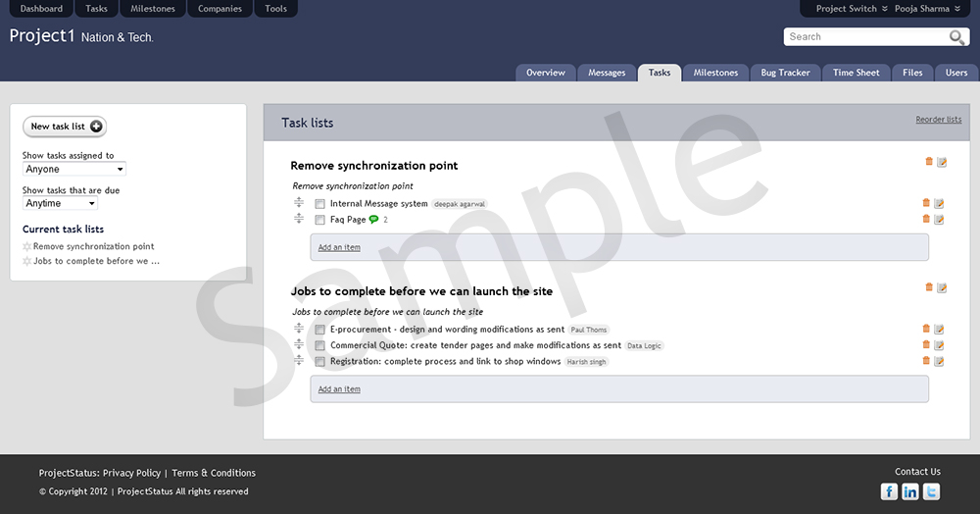Open the Twitter icon in footer
This screenshot has width=980, height=514.
pos(932,491)
